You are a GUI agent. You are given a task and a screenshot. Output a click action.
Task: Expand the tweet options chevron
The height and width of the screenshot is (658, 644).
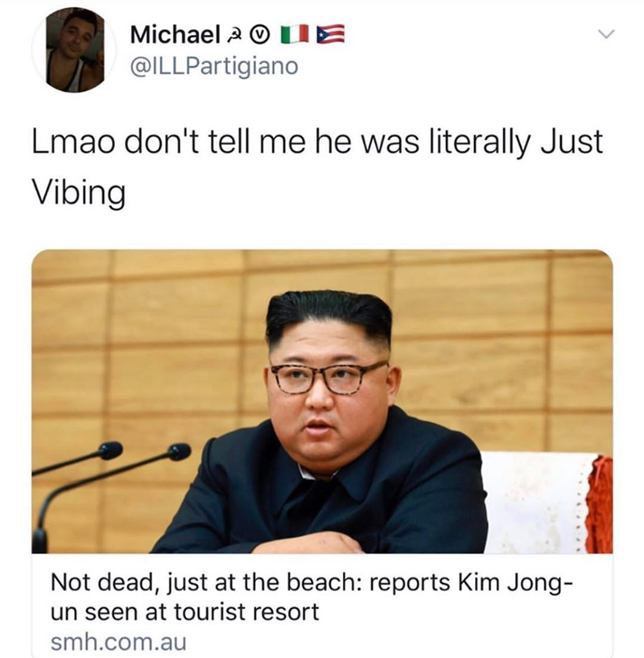pyautogui.click(x=606, y=35)
